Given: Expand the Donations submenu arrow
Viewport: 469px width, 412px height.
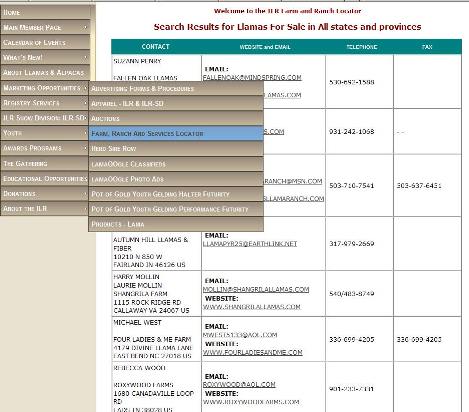Looking at the screenshot, I should [x=85, y=194].
